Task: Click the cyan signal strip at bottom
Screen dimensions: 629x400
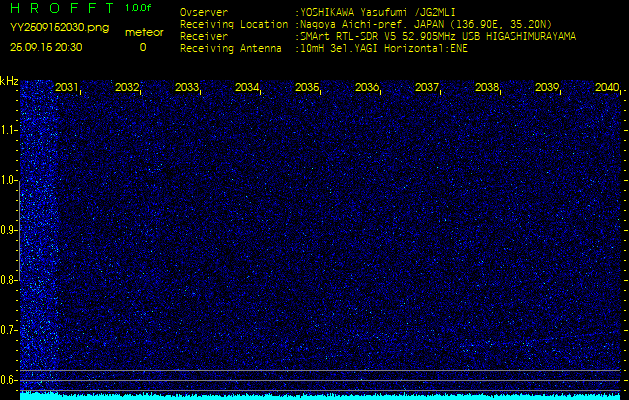Action: click(320, 396)
